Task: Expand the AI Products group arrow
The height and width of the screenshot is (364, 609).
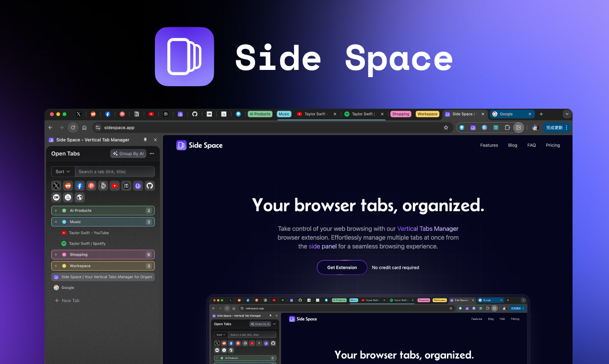Action: 56,211
